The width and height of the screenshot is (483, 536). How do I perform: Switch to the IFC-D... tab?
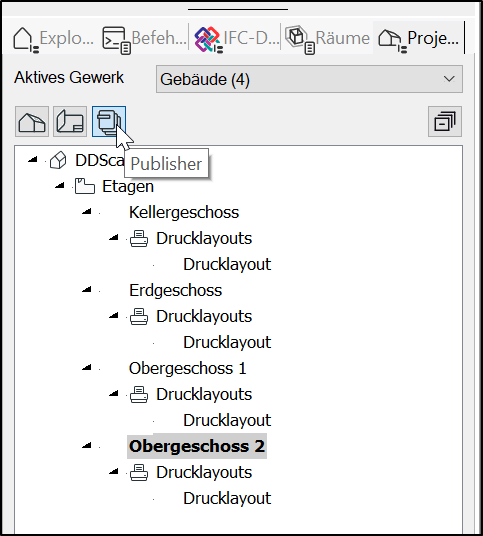pos(236,38)
